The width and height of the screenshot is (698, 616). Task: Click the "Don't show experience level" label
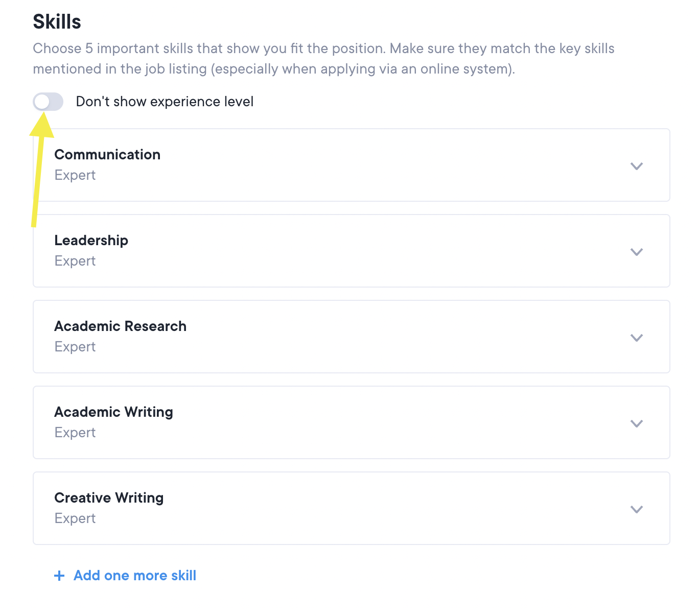pyautogui.click(x=165, y=102)
